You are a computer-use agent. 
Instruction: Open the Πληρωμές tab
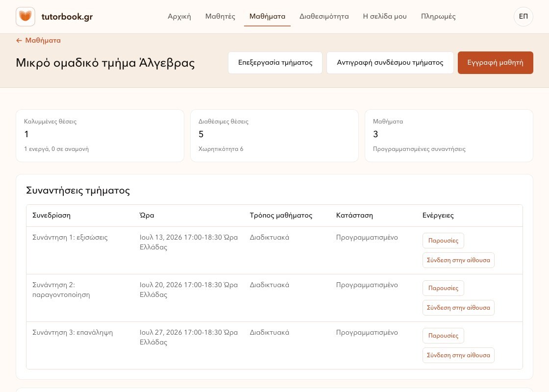click(438, 17)
